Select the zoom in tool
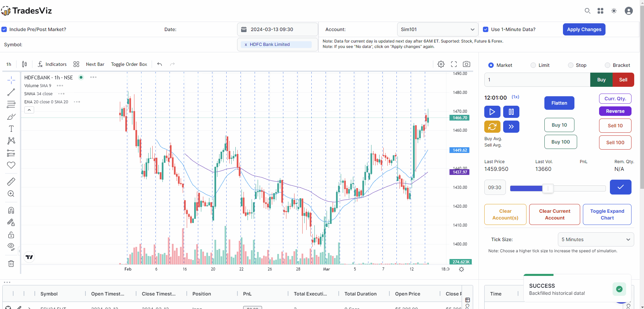 (x=11, y=194)
